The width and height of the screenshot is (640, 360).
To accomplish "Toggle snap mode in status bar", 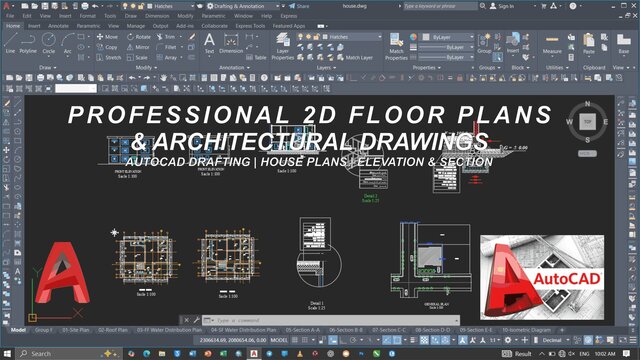I will [304, 340].
